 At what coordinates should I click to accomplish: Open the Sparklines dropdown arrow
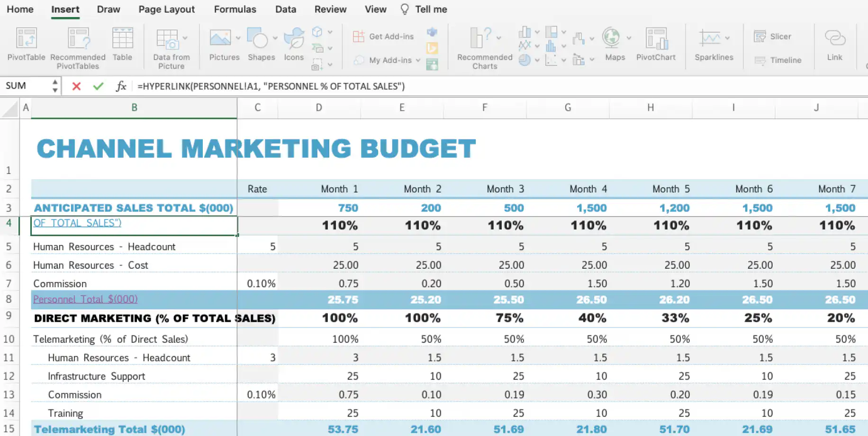coord(727,38)
